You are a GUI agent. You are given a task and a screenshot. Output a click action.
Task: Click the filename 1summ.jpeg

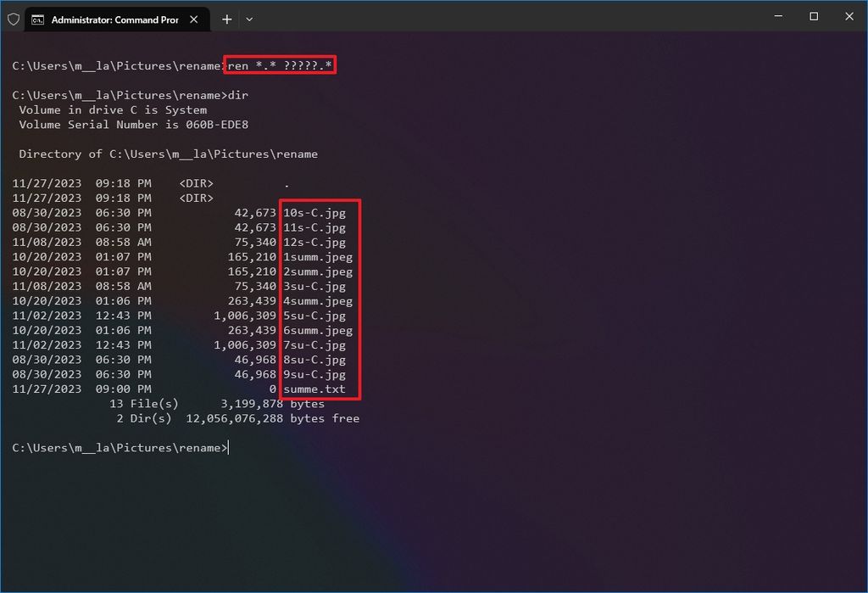pos(318,256)
